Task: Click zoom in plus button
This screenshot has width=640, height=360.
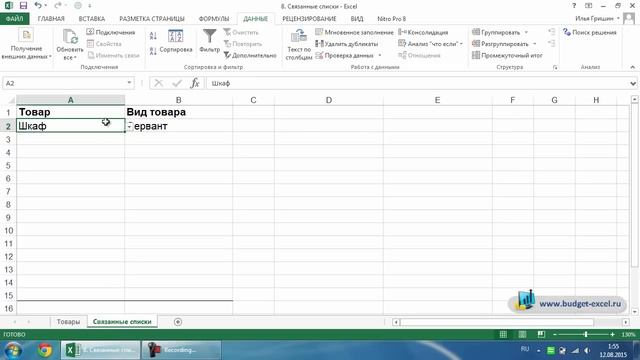Action: [612, 335]
